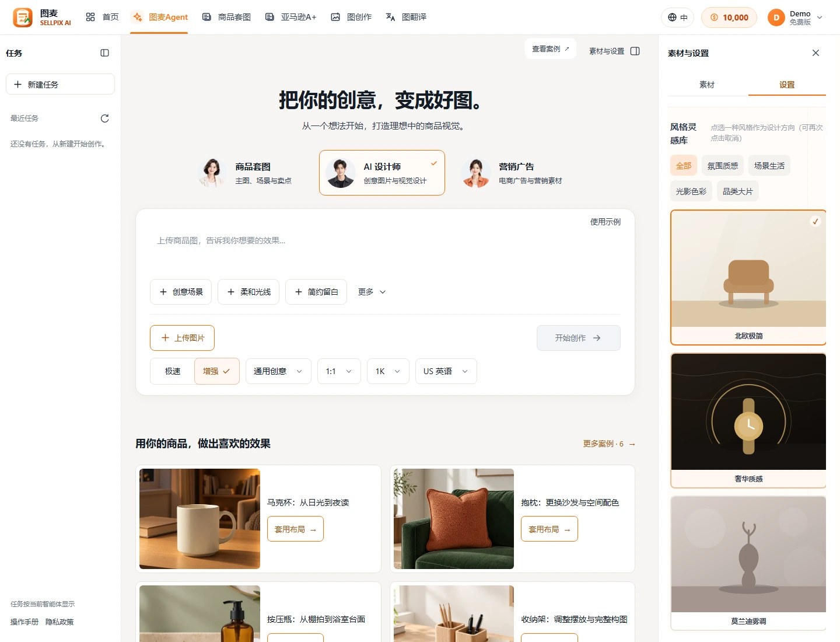Open 亚马逊A+ in top navigation

point(290,18)
